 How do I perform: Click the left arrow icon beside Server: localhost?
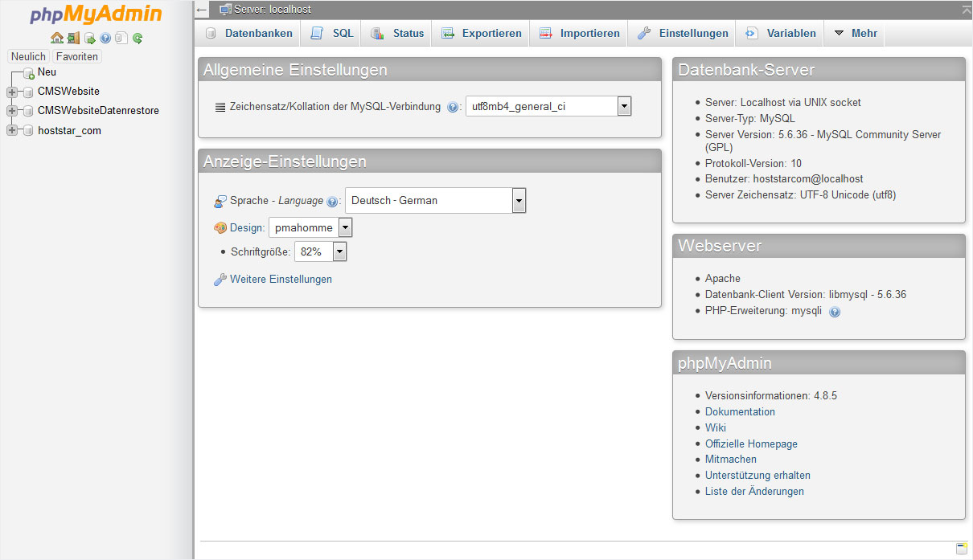pyautogui.click(x=202, y=10)
